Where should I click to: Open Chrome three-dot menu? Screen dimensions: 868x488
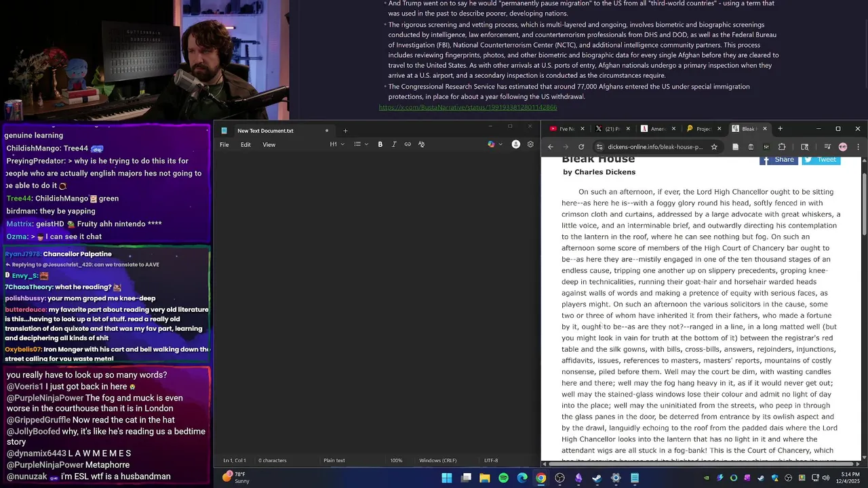[858, 146]
